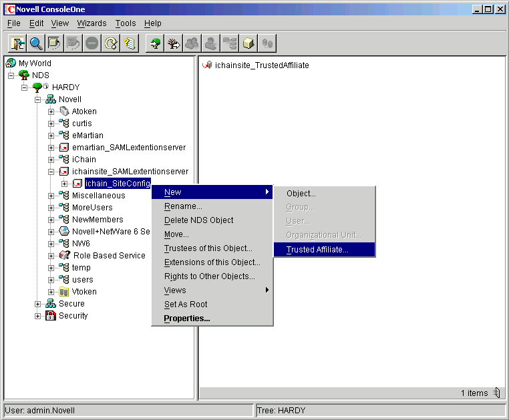Click the magnifying glass Find icon
This screenshot has height=420, width=509.
point(36,43)
